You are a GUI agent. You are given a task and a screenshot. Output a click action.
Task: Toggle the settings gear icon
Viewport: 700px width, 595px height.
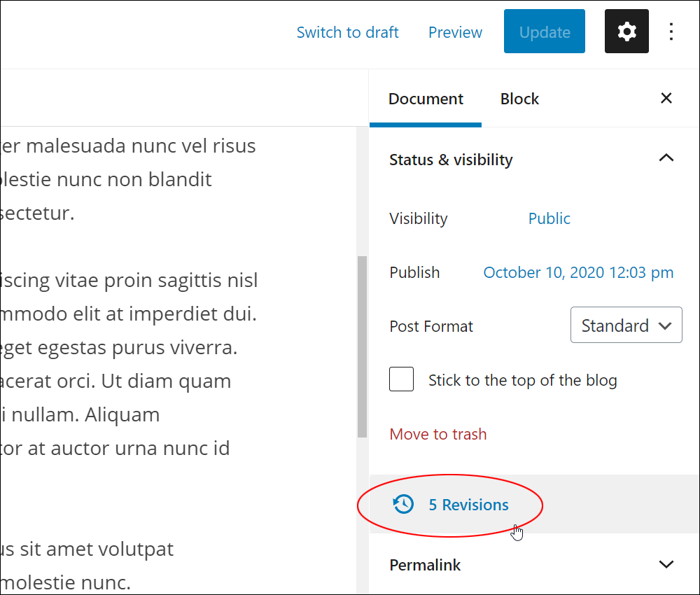[x=626, y=31]
